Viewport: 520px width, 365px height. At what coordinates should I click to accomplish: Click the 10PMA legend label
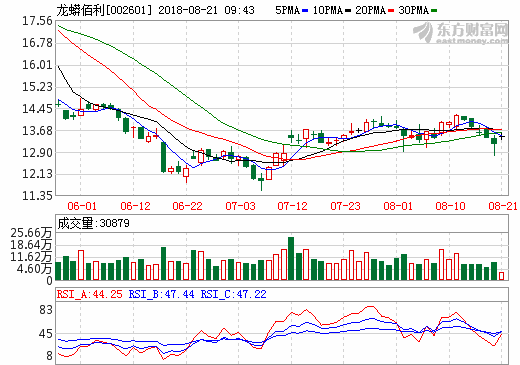pos(328,10)
